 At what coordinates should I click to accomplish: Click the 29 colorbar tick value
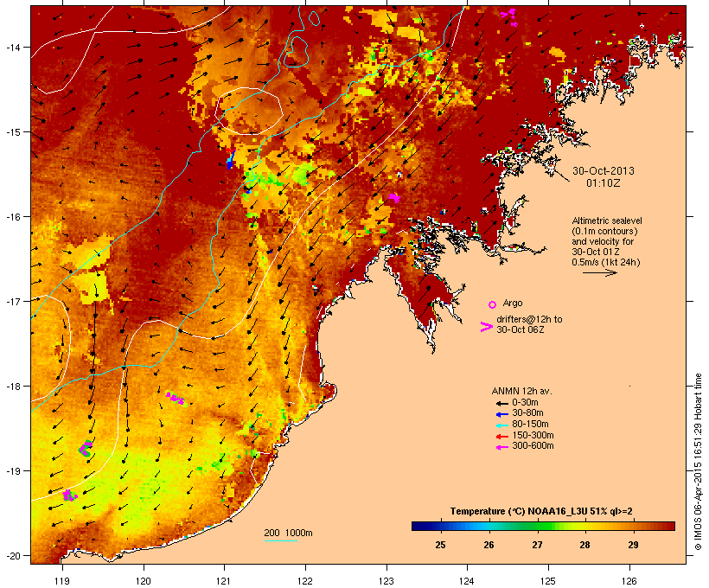click(x=633, y=545)
